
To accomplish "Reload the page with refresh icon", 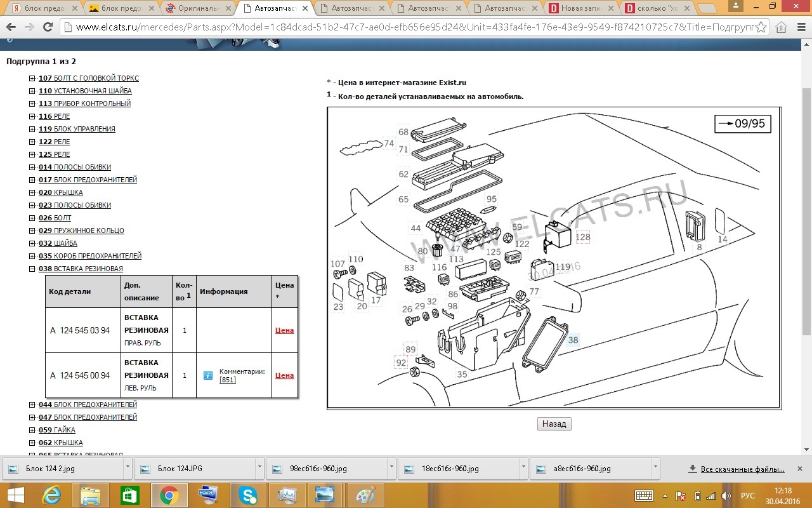I will point(48,27).
